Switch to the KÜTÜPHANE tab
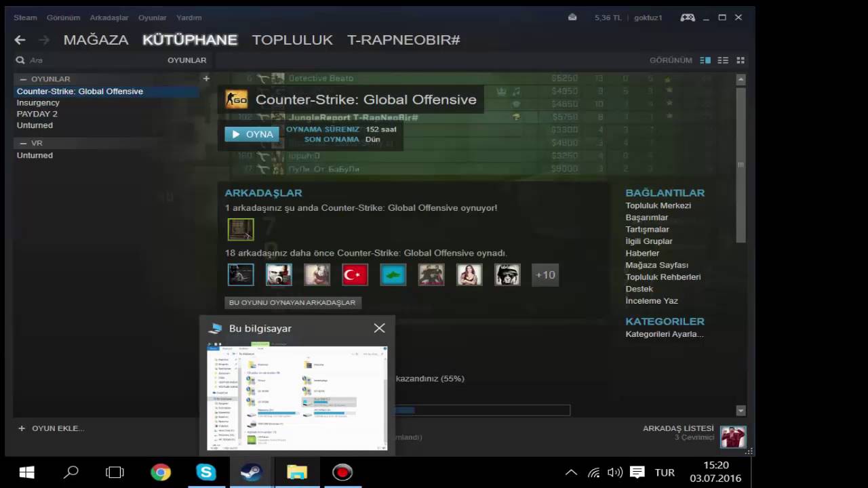 point(190,40)
